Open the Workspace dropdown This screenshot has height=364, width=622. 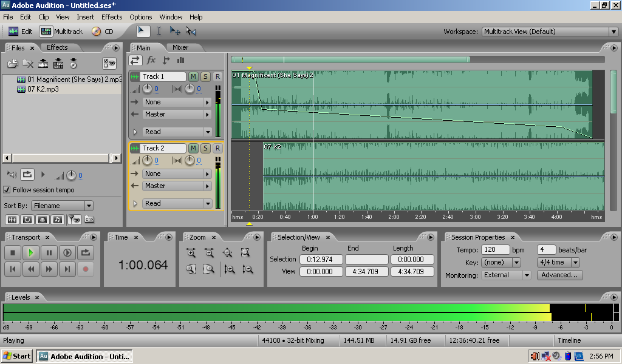[613, 32]
